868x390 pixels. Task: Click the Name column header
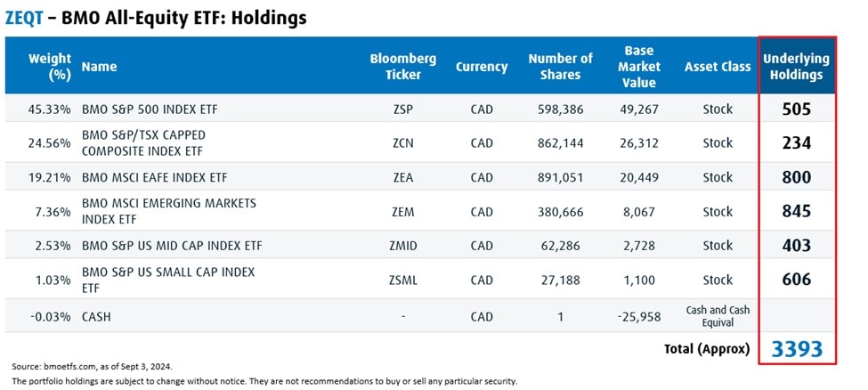pos(99,67)
